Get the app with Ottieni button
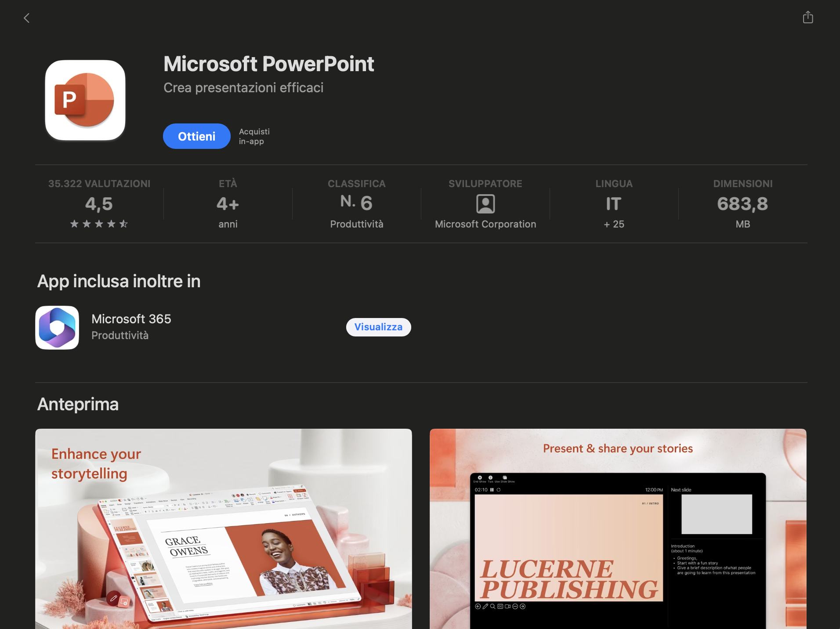The image size is (840, 629). [x=196, y=136]
